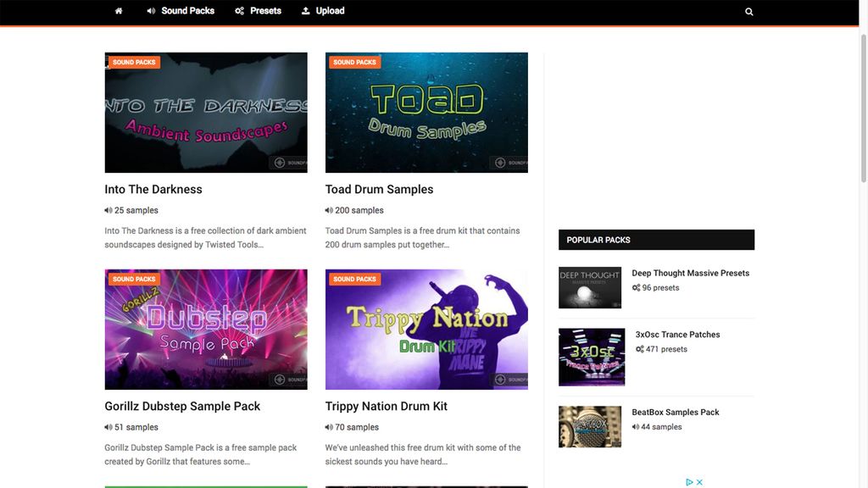Click the gears icon beside Presets menu
Screen dimensions: 868x488
240,10
